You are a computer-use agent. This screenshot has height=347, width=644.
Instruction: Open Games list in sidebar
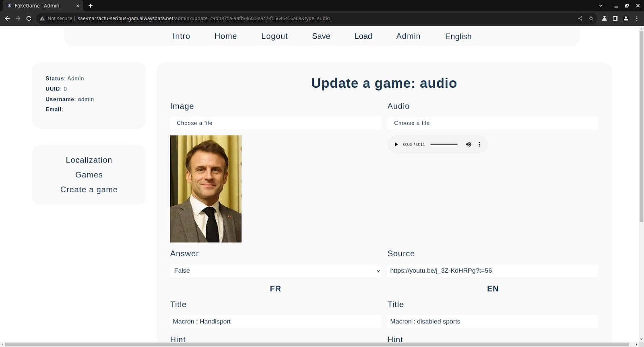tap(89, 175)
